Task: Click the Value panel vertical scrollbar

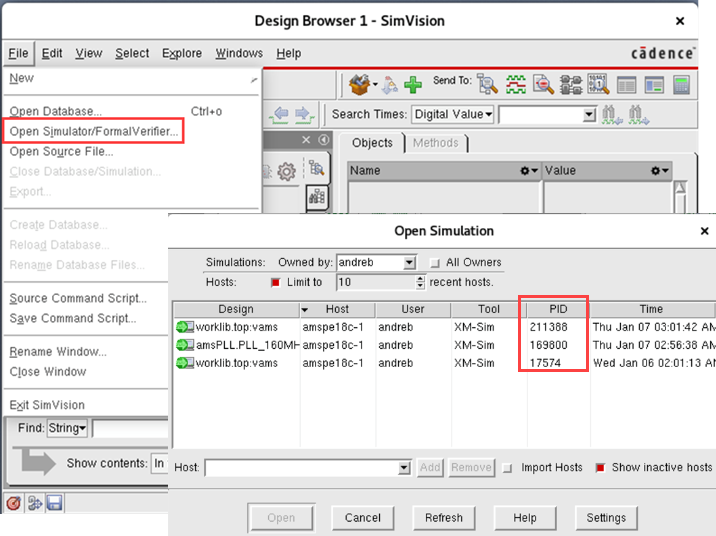Action: pyautogui.click(x=680, y=192)
